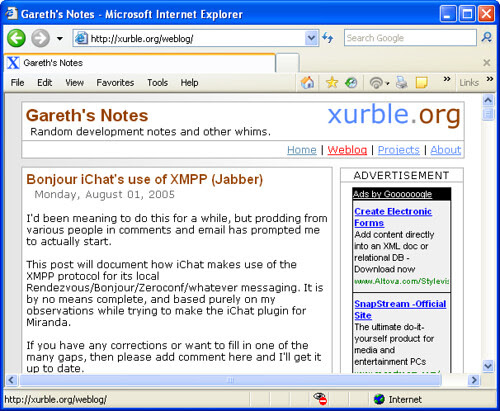Image resolution: width=500 pixels, height=411 pixels.
Task: Follow the Home navigation link
Action: 302,150
